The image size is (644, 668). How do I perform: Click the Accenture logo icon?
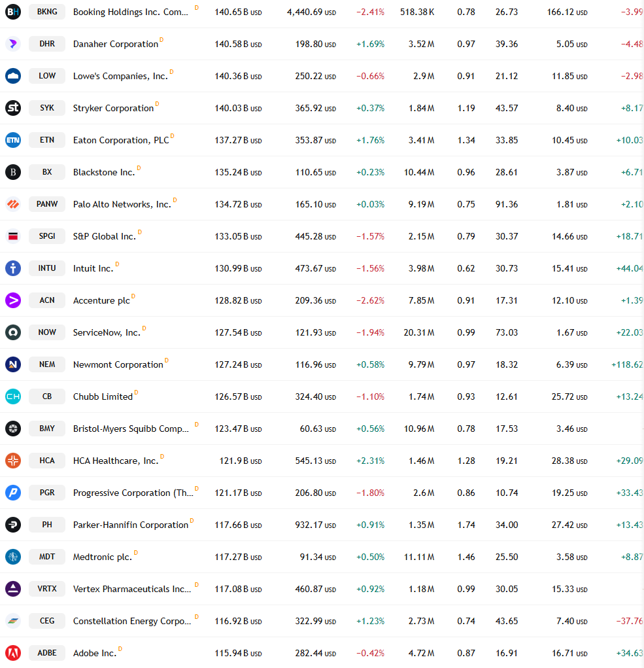[13, 300]
